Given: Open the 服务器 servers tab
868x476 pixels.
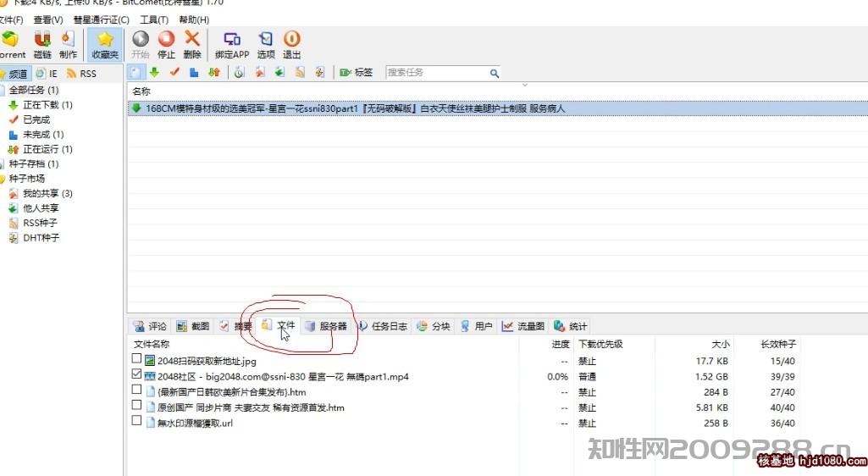Looking at the screenshot, I should 326,326.
